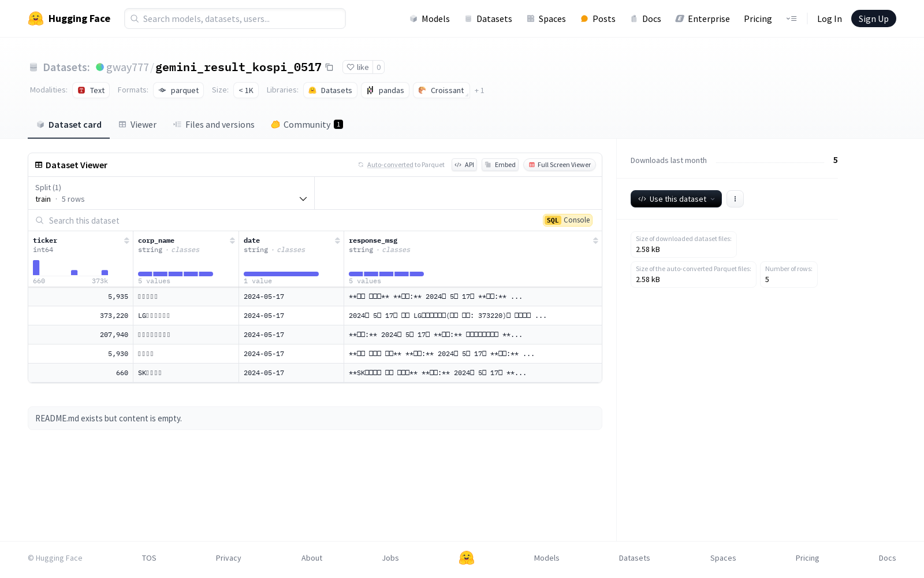Click the footer Hugging Face emoji logo

pyautogui.click(x=467, y=558)
